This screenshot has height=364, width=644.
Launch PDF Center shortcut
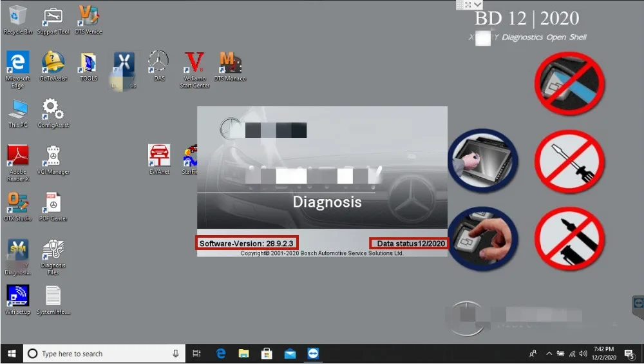tap(53, 207)
